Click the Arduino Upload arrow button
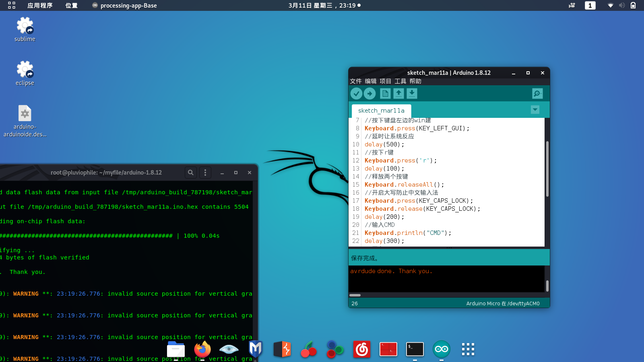Viewport: 644px width, 362px height. click(x=370, y=94)
